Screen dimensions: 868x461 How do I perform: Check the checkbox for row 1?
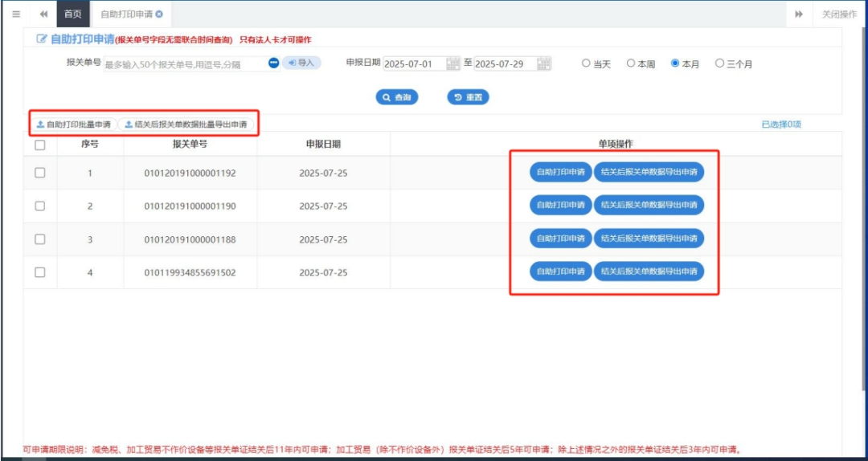pos(40,173)
